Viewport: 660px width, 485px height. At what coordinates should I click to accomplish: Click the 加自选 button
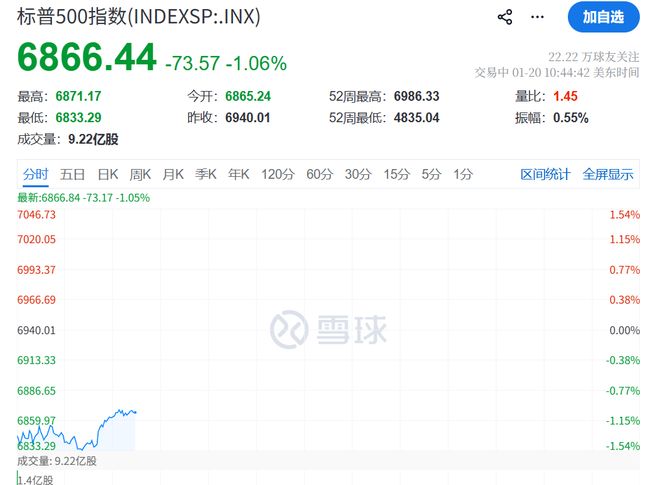coord(603,17)
